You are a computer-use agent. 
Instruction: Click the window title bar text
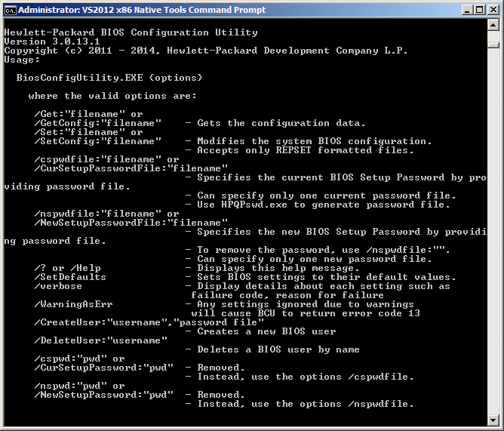pos(142,10)
